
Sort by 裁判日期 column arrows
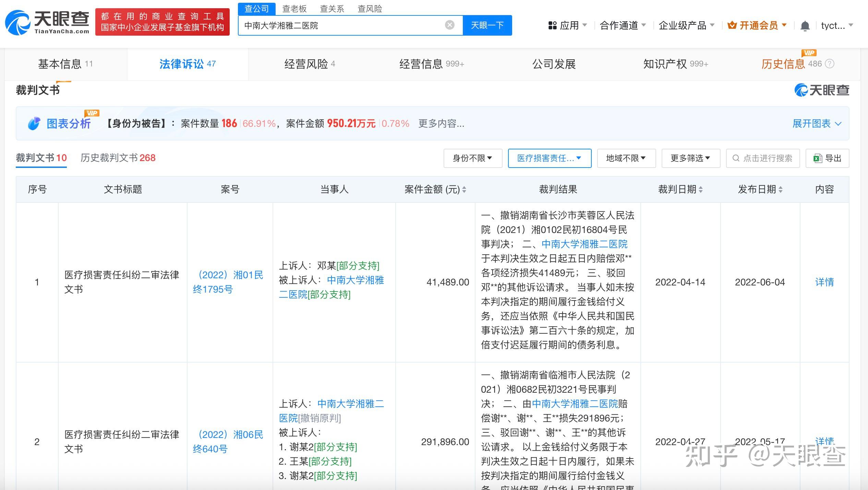pyautogui.click(x=701, y=189)
